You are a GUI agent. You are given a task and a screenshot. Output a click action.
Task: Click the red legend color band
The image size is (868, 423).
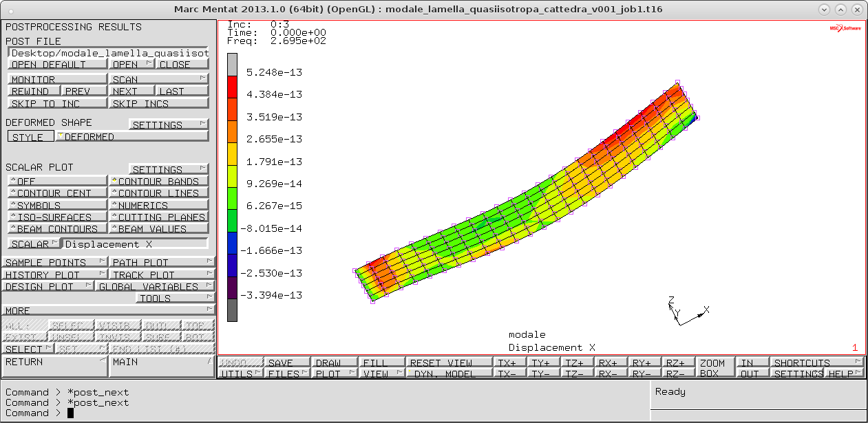(x=232, y=87)
